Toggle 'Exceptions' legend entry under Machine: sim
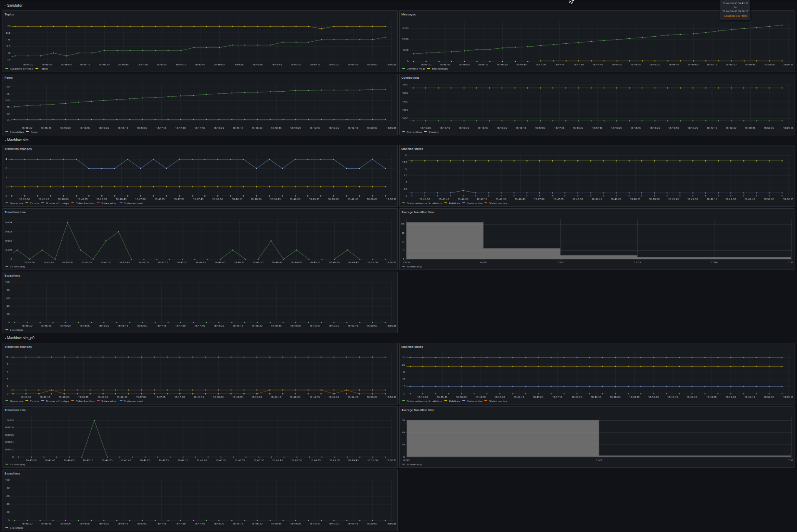 [x=17, y=330]
